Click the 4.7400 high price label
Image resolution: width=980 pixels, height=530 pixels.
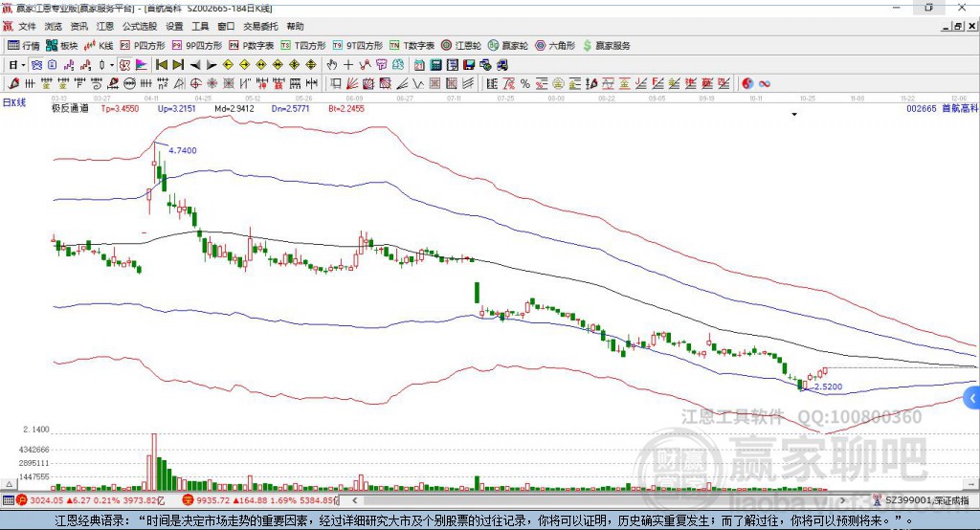tap(183, 150)
